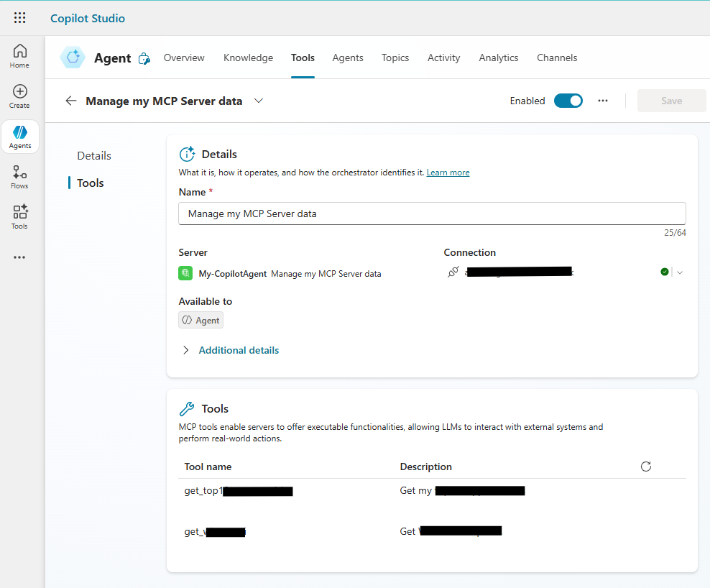
Task: Click the connection plug icon
Action: pos(453,272)
